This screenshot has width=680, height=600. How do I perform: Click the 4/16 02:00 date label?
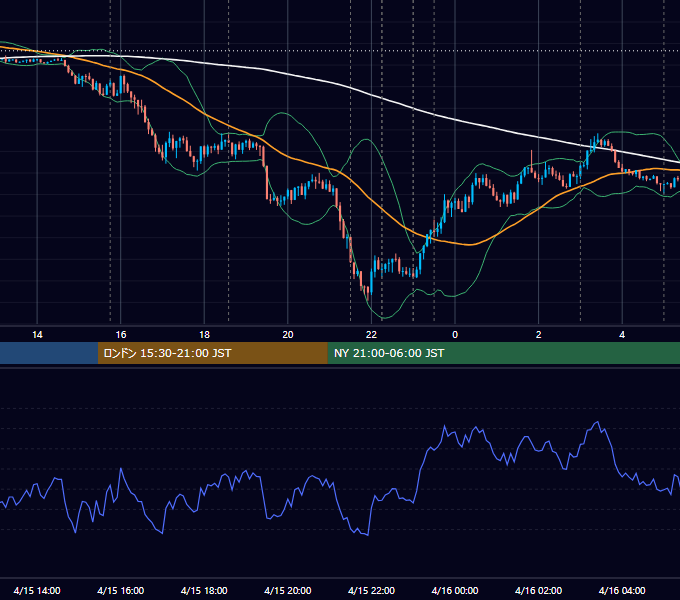(539, 590)
